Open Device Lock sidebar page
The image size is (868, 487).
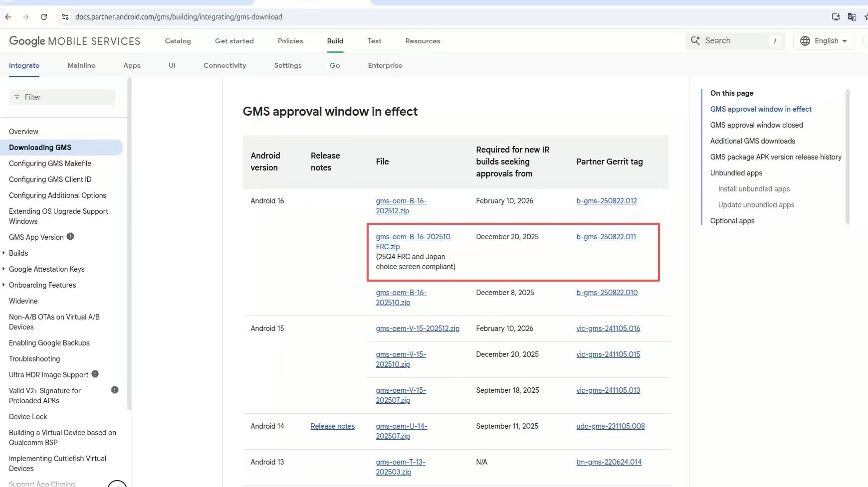tap(28, 417)
